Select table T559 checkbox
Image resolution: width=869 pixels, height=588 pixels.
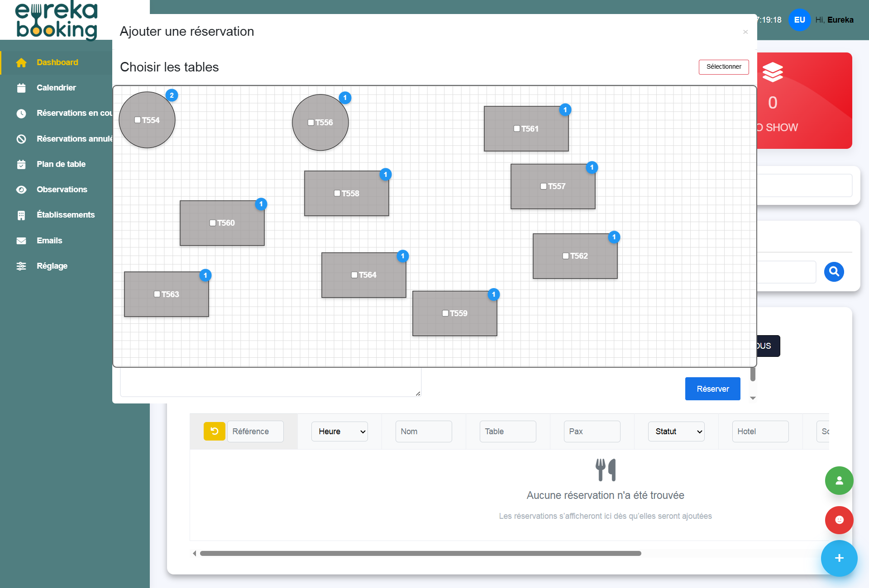coord(445,313)
